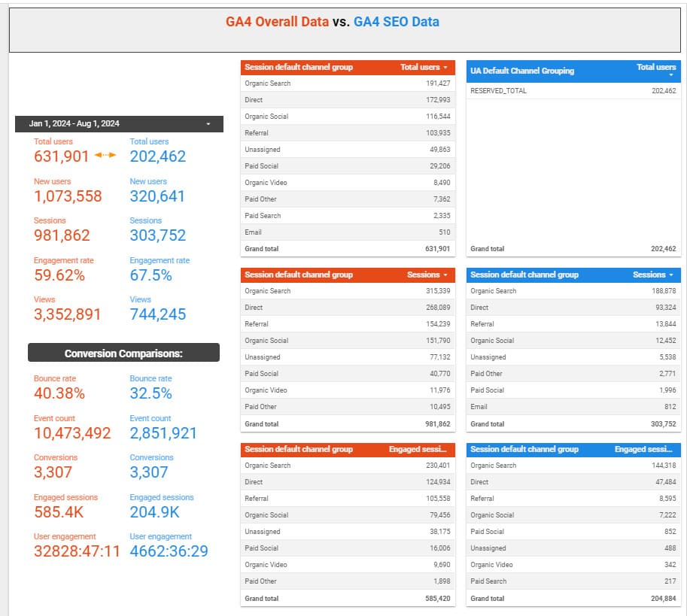Click the orange Engagement rate value 59.62%

pyautogui.click(x=59, y=275)
